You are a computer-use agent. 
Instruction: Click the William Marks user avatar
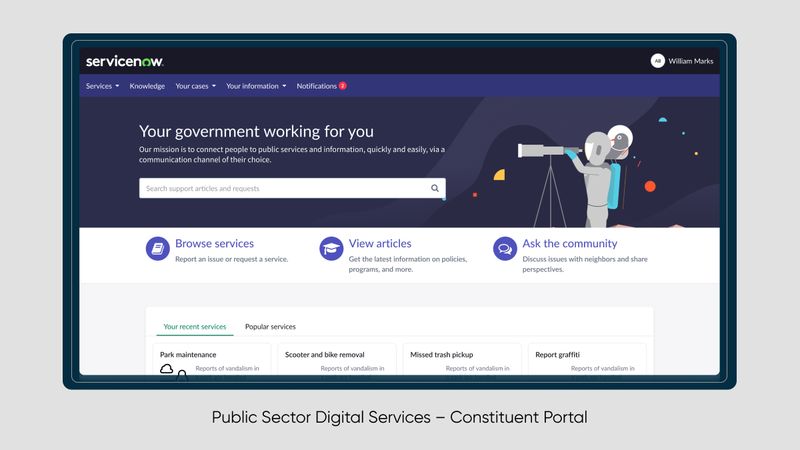tap(657, 61)
